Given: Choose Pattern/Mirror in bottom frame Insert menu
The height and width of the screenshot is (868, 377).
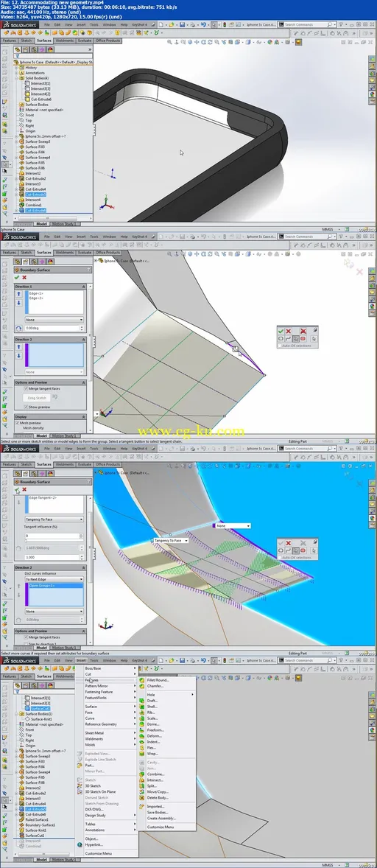Looking at the screenshot, I should [x=96, y=686].
